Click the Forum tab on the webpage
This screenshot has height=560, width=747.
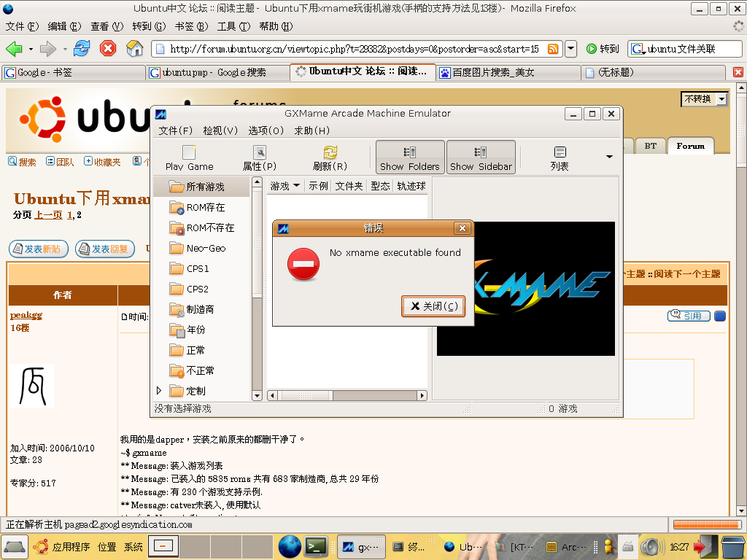click(690, 146)
